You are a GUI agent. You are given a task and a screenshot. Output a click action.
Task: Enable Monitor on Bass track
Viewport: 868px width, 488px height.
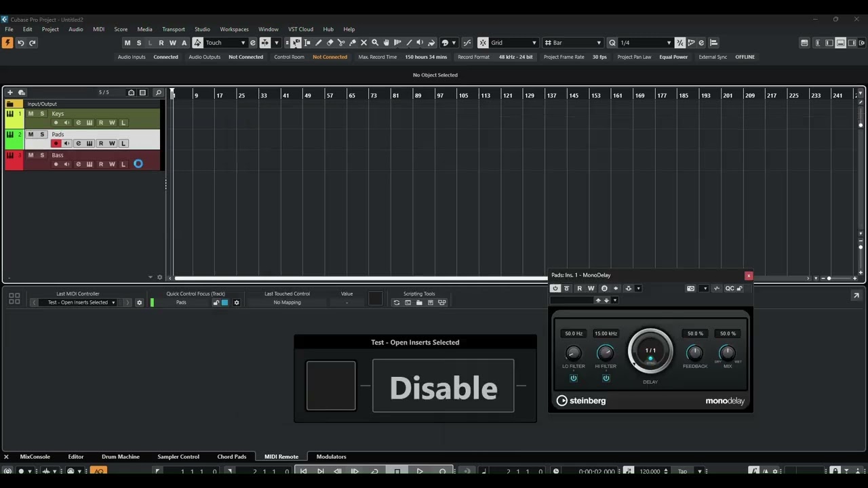66,164
